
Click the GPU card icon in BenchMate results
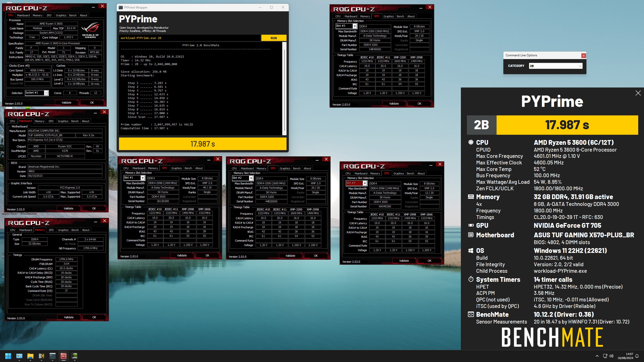pyautogui.click(x=471, y=225)
